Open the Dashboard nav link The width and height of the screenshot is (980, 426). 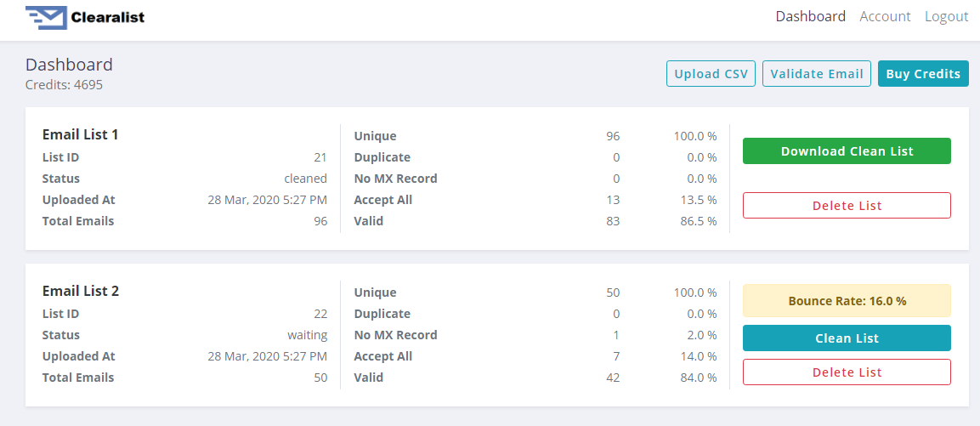[x=810, y=16]
